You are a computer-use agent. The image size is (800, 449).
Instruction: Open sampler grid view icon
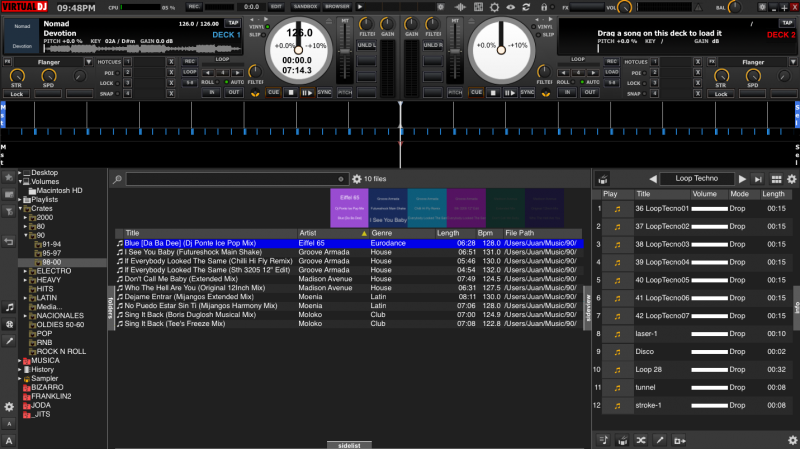pos(776,179)
